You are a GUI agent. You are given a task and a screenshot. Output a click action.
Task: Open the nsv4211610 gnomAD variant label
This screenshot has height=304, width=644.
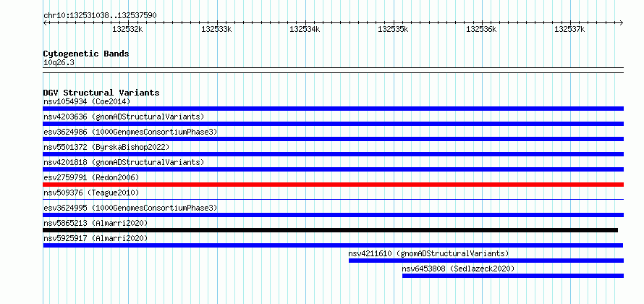point(428,253)
